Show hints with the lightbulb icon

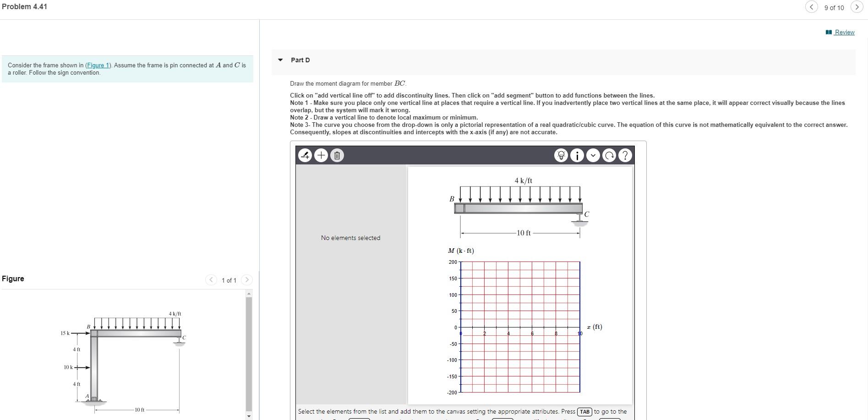[x=561, y=156]
